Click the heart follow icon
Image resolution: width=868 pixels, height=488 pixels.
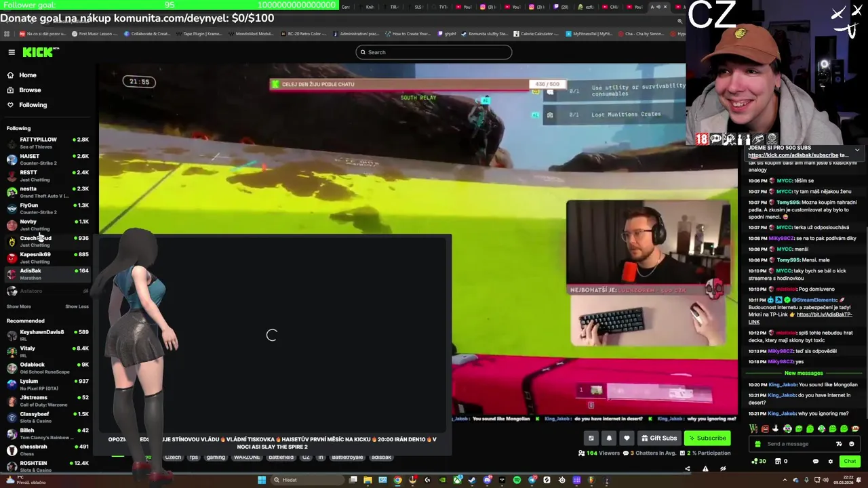click(627, 439)
